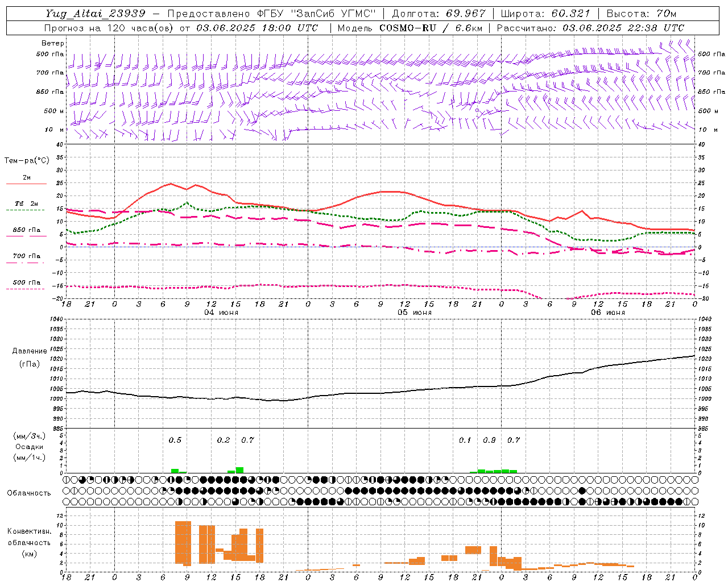Screen dimensions: 728x582
Task: Click the 'Облачность' cloud cover label
Action: [29, 493]
